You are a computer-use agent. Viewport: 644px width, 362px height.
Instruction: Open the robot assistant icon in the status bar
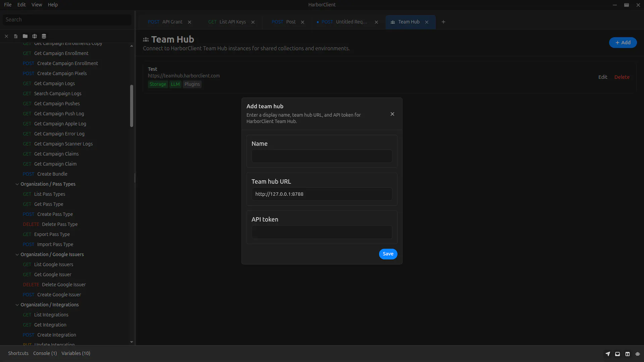click(638, 354)
